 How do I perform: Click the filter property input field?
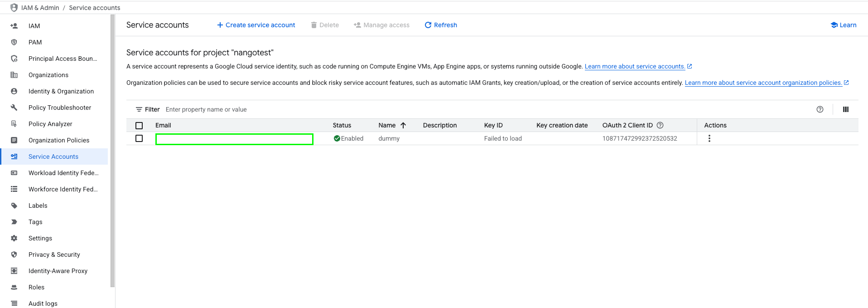coord(487,109)
